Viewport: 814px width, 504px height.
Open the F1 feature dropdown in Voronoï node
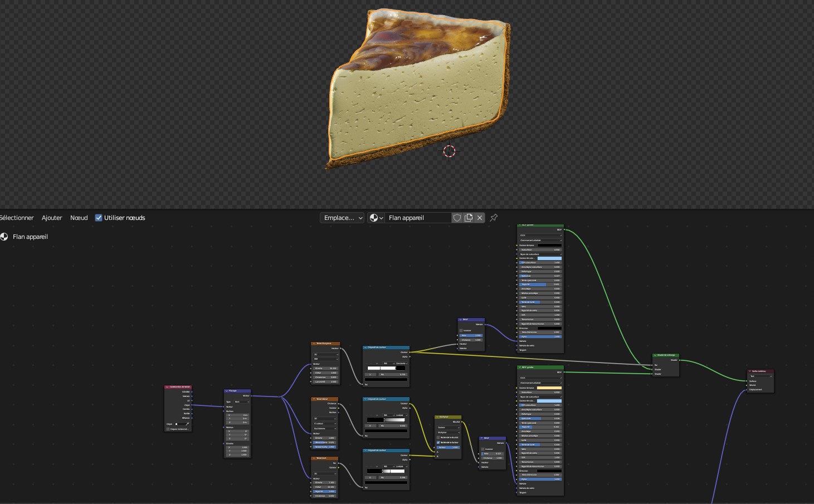[x=325, y=423]
